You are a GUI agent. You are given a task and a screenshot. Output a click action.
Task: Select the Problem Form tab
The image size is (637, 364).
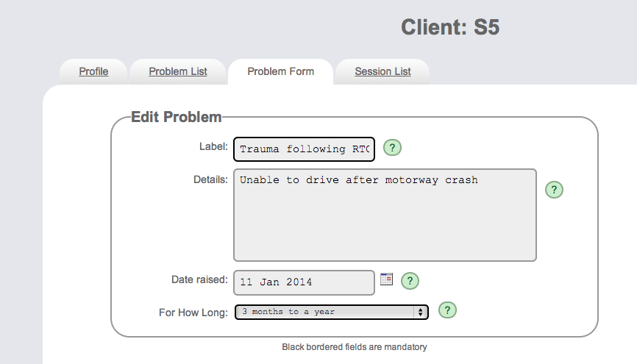point(281,71)
